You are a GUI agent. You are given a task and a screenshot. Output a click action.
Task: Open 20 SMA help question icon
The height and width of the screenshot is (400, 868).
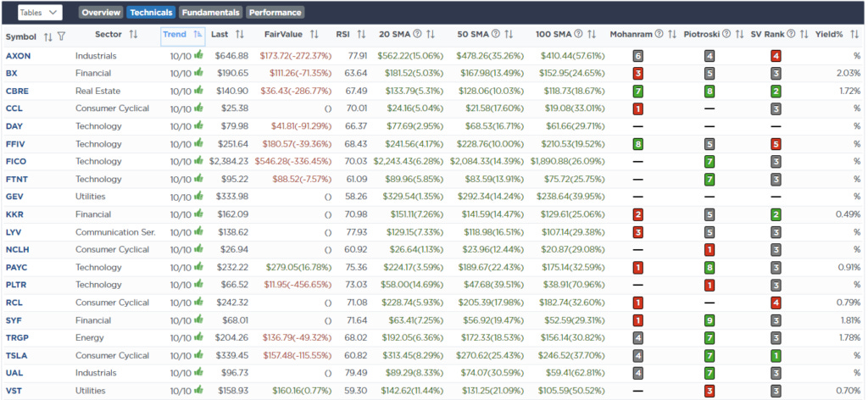tap(417, 34)
